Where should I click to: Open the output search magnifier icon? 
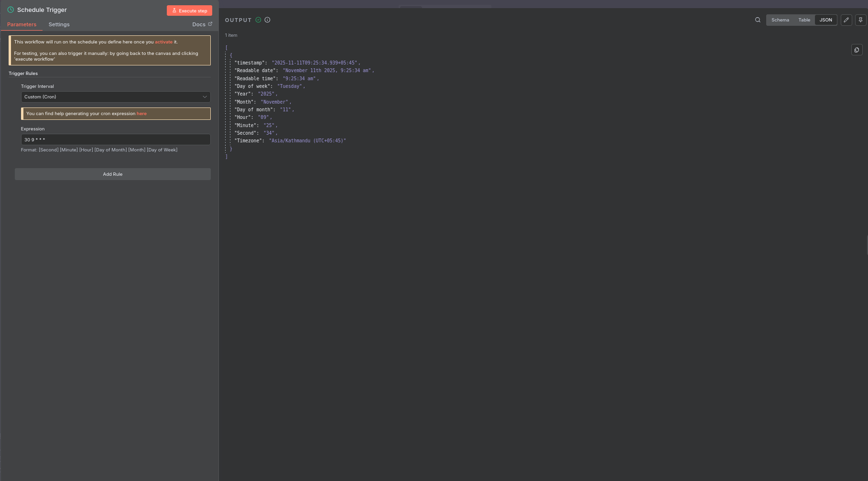(x=758, y=20)
